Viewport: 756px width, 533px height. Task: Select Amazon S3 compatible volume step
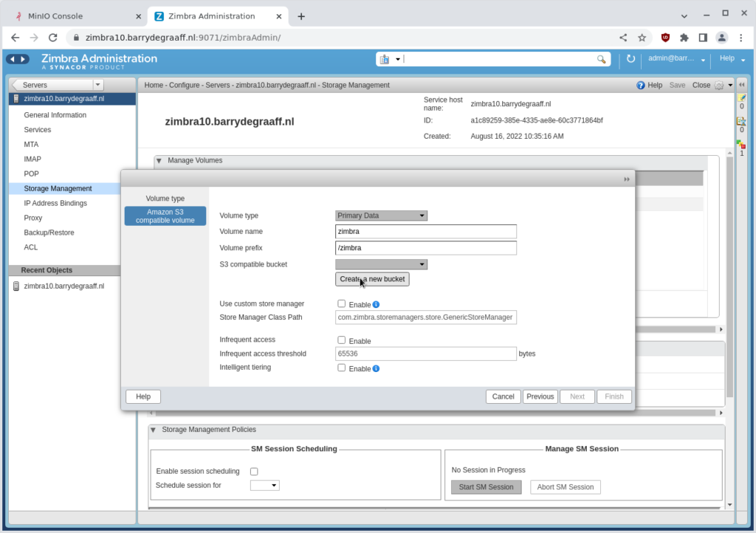(165, 216)
